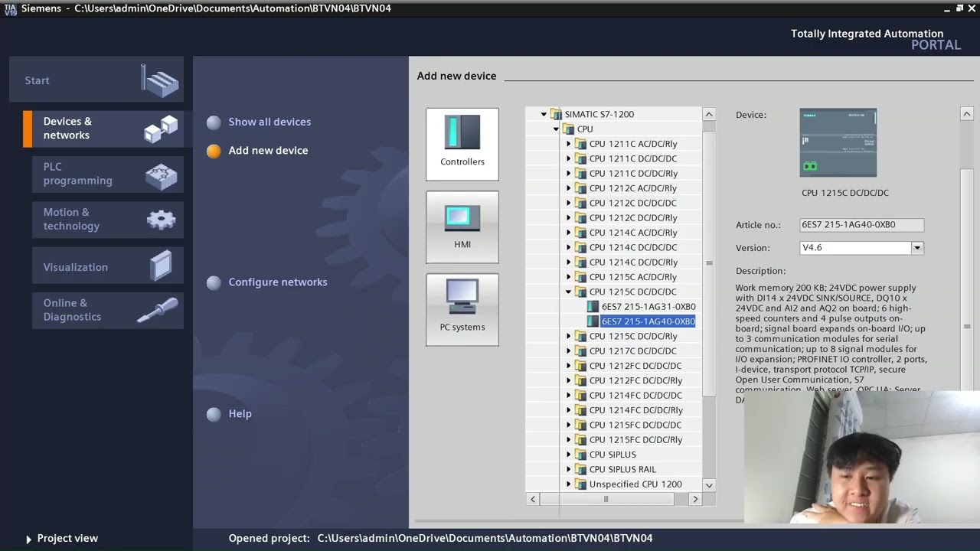980x551 pixels.
Task: Open Visualization portal
Action: 108,267
